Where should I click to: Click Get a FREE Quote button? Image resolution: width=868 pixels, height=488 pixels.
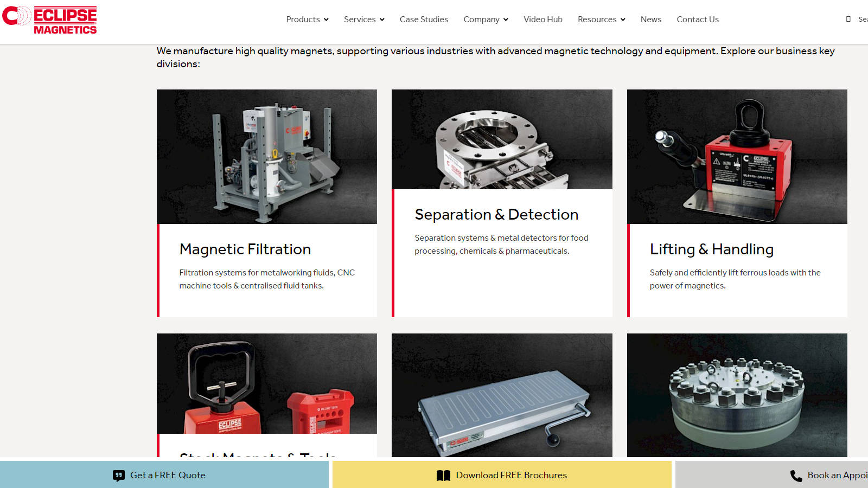click(x=164, y=474)
